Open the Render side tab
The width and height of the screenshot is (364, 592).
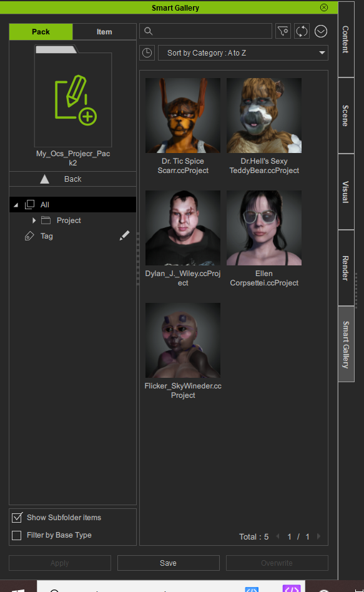coord(346,268)
